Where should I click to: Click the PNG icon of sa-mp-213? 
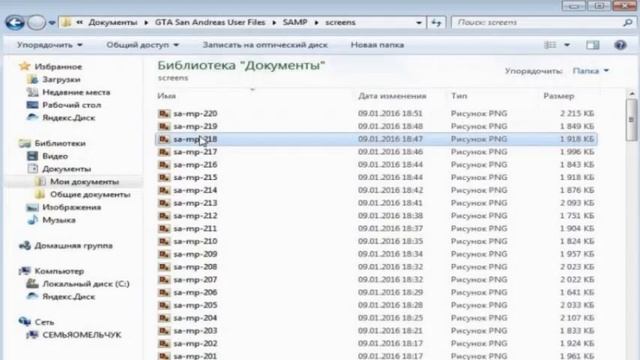(x=164, y=203)
